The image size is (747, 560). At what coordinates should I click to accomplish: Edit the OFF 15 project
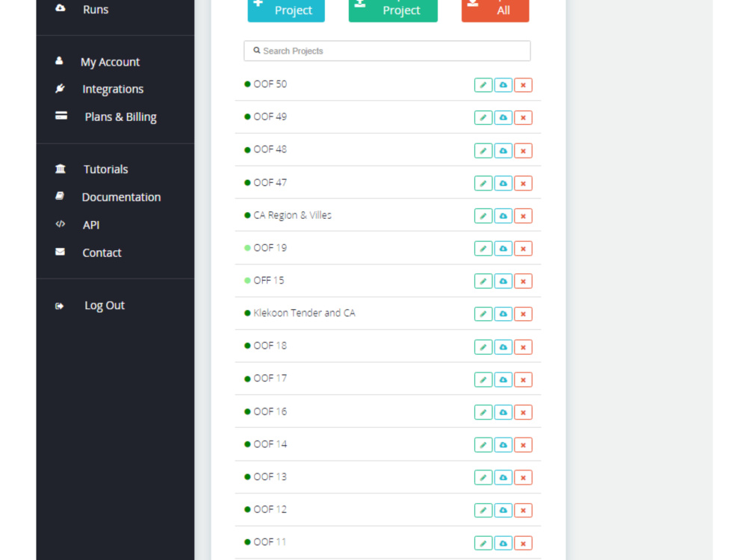click(483, 281)
